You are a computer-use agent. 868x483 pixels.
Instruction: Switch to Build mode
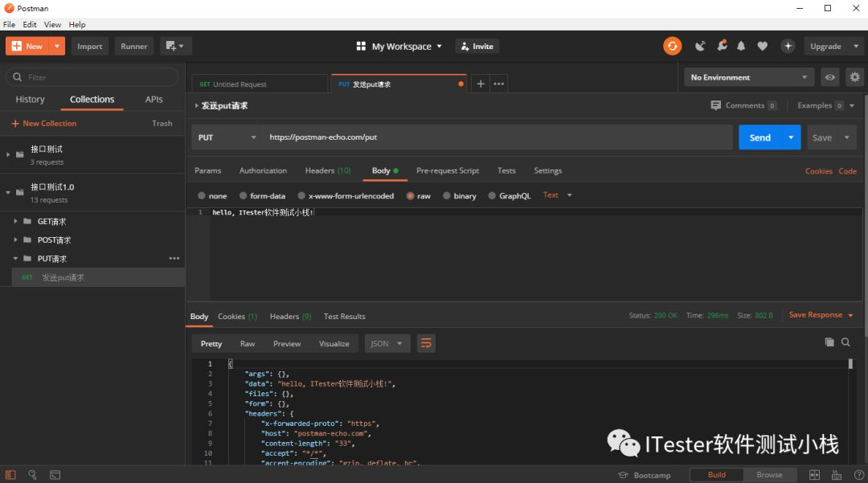716,475
